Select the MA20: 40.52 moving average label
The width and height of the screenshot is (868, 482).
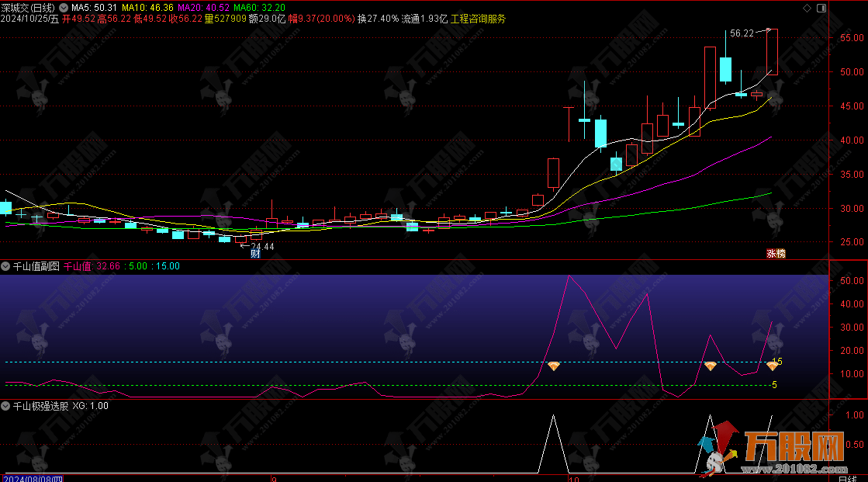click(x=203, y=8)
